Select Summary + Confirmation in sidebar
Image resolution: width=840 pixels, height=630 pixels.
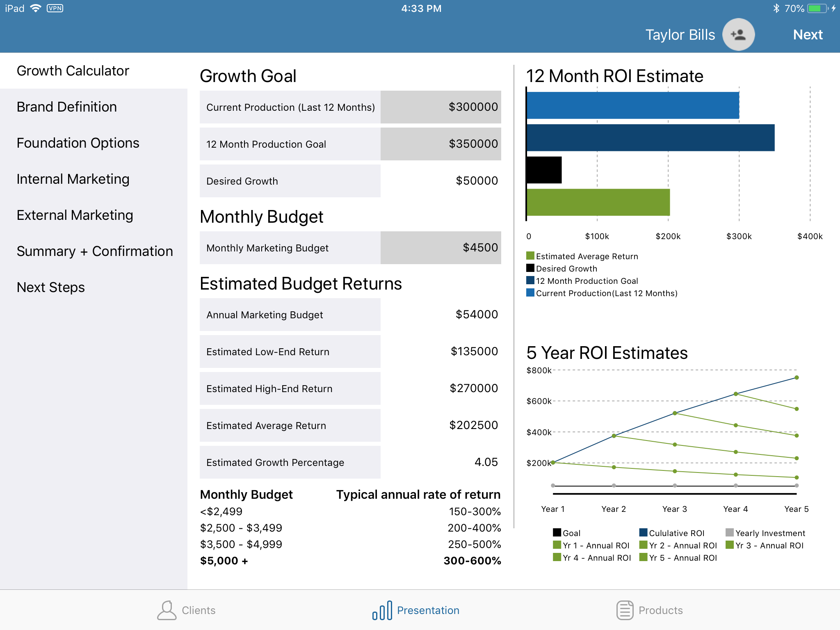pyautogui.click(x=95, y=251)
